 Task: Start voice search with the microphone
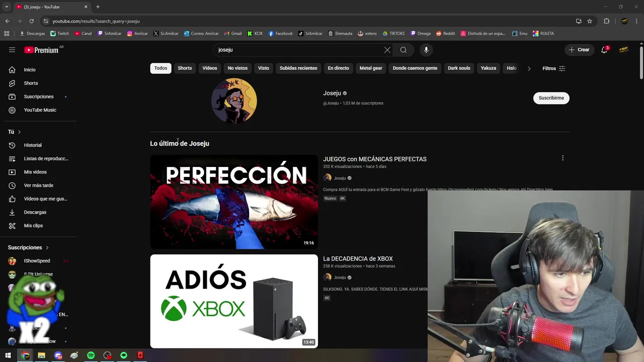(426, 50)
